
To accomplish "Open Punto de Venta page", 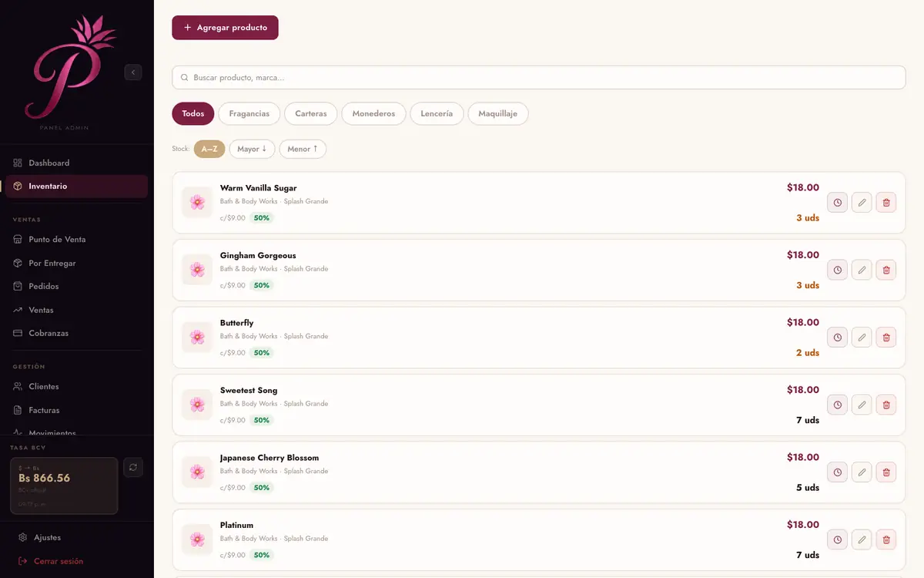I will [76, 240].
